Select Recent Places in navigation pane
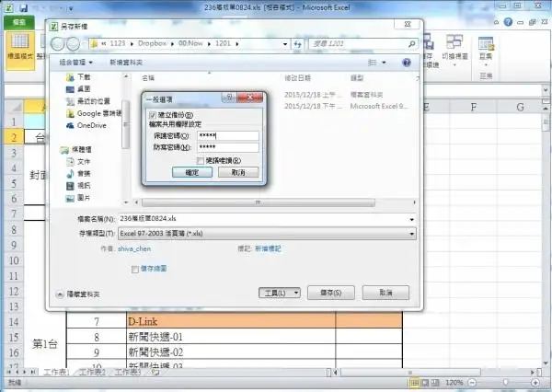The image size is (552, 392). click(88, 101)
